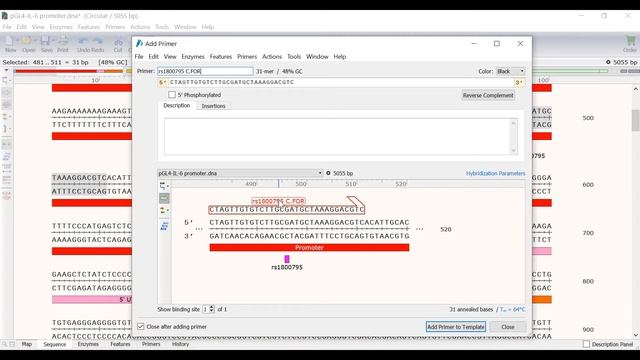Click Add Primer to Template button

point(456,327)
